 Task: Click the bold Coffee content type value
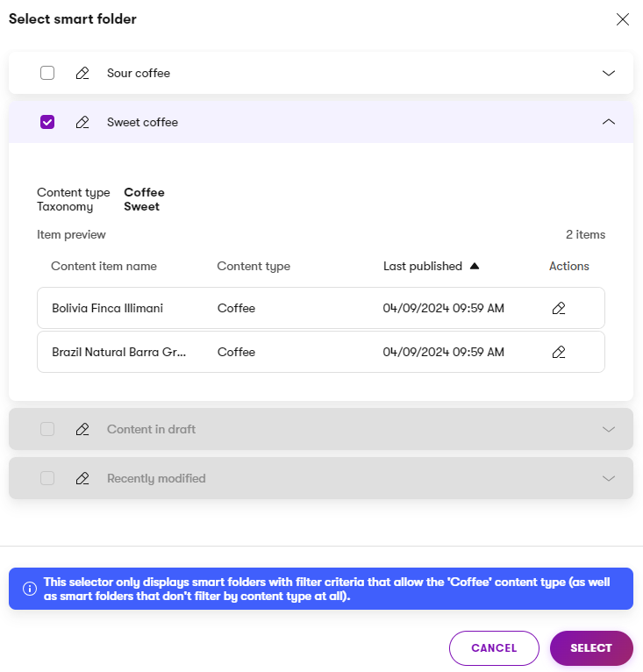[144, 192]
